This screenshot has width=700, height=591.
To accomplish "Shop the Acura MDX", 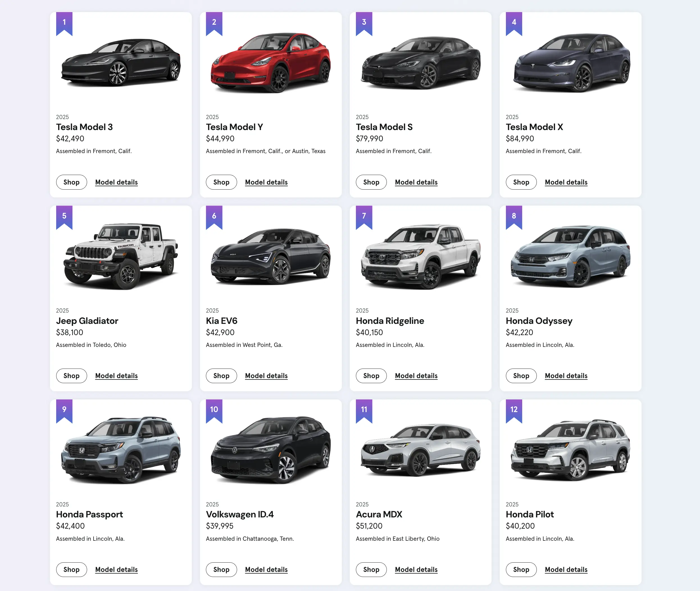I will (x=371, y=570).
